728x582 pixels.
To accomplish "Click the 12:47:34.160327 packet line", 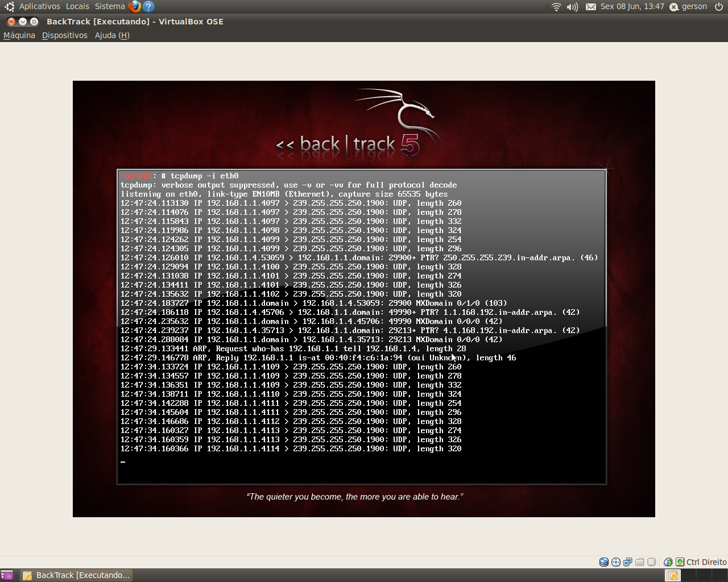I will point(291,431).
